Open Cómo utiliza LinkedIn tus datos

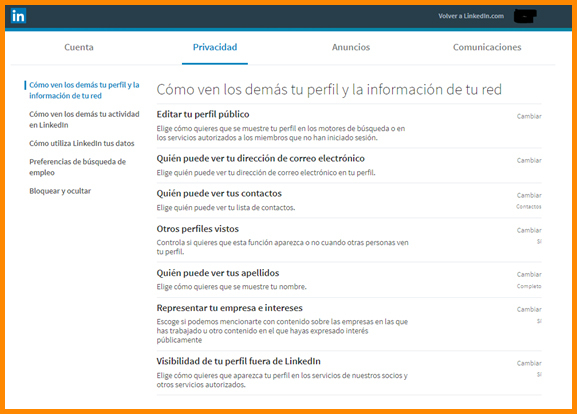(82, 143)
